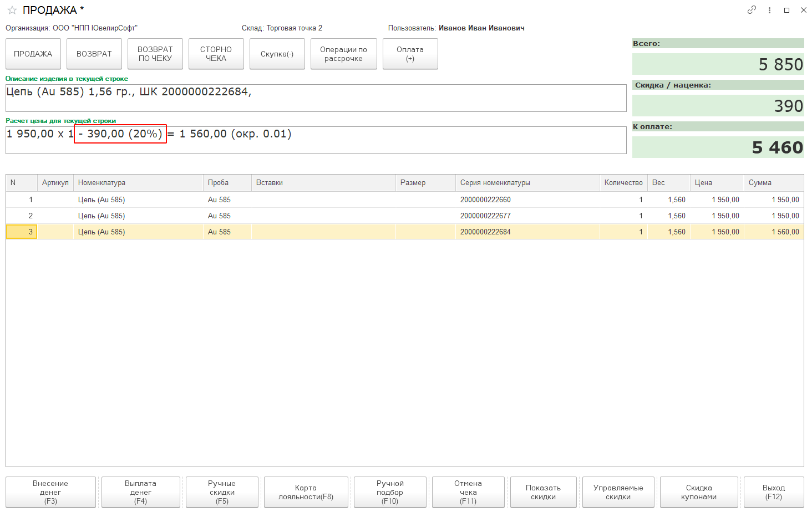Screen dimensions: 812x512
Task: Click the ПРОДАЖА button
Action: pos(33,54)
